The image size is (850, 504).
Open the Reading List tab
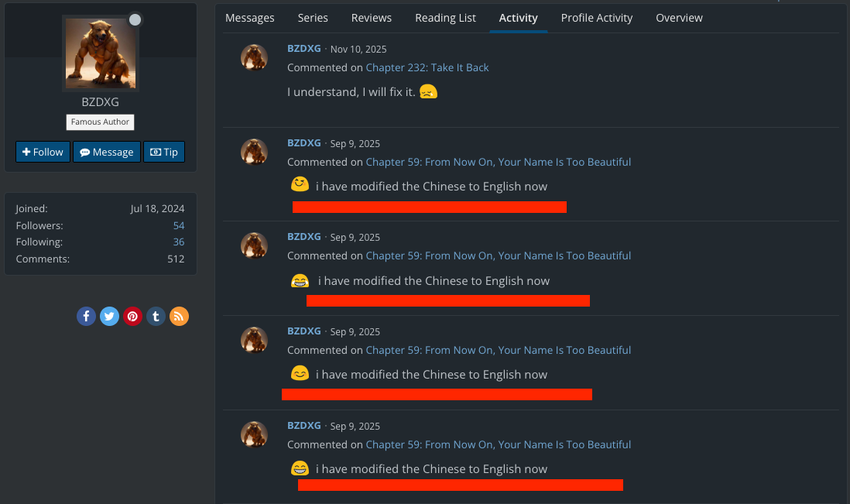pyautogui.click(x=445, y=18)
